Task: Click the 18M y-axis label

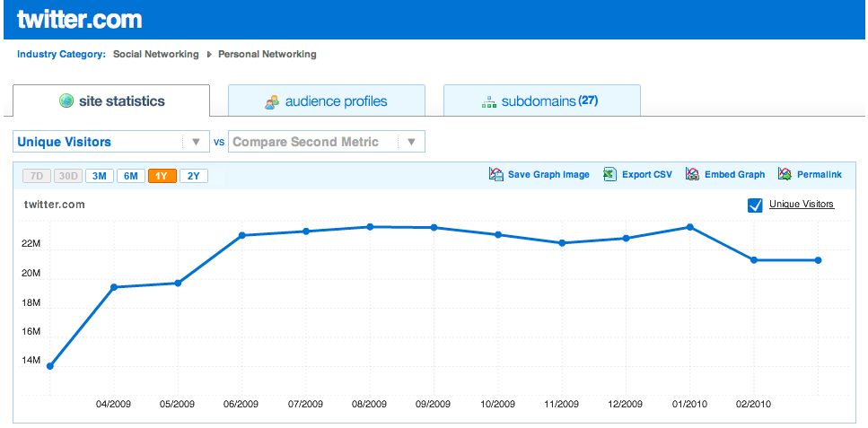Action: point(31,303)
